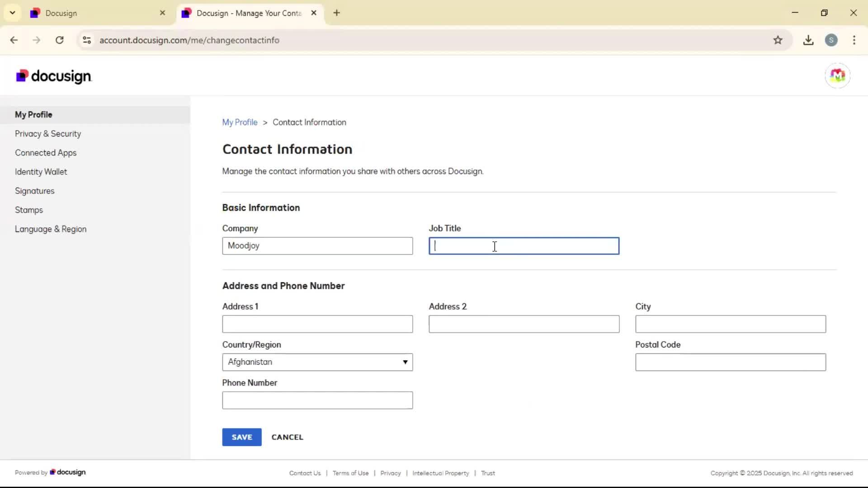The height and width of the screenshot is (488, 868).
Task: Click My Profile breadcrumb link
Action: coord(240,122)
